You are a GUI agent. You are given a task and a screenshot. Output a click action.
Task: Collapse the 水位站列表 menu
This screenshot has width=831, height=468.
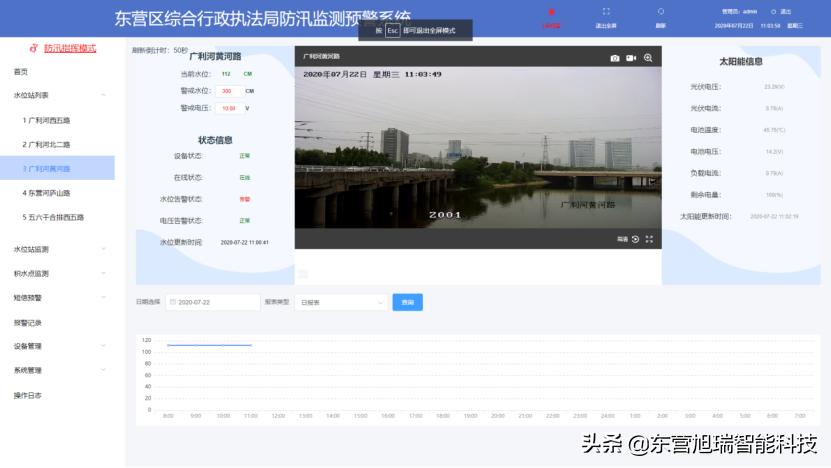[57, 95]
